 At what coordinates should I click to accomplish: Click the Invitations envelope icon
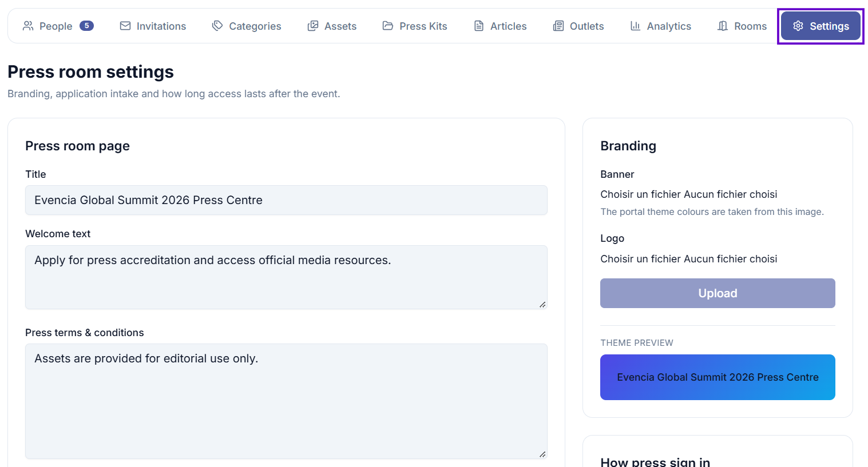point(125,26)
